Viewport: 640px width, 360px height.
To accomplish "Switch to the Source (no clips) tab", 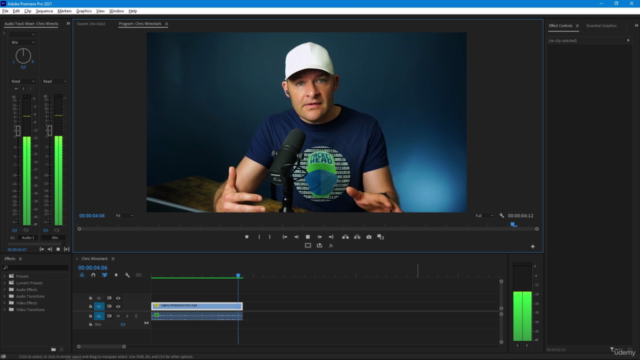I will 91,24.
